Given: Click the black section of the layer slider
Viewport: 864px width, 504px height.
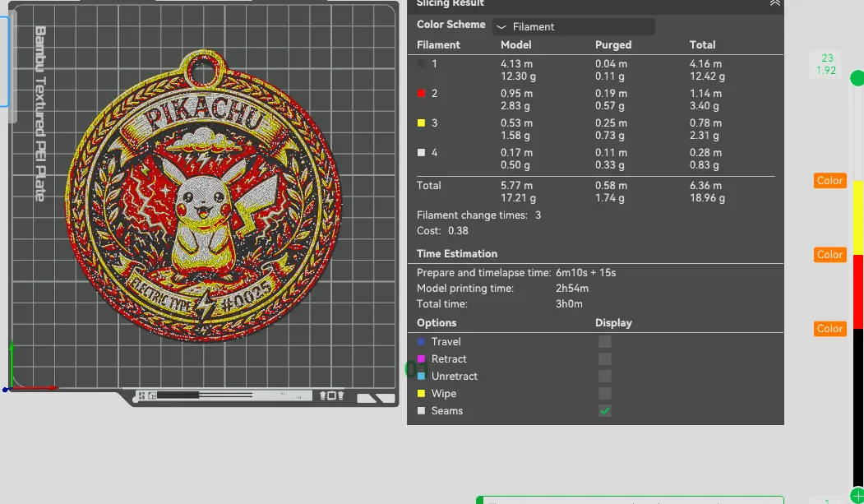Looking at the screenshot, I should point(858,408).
